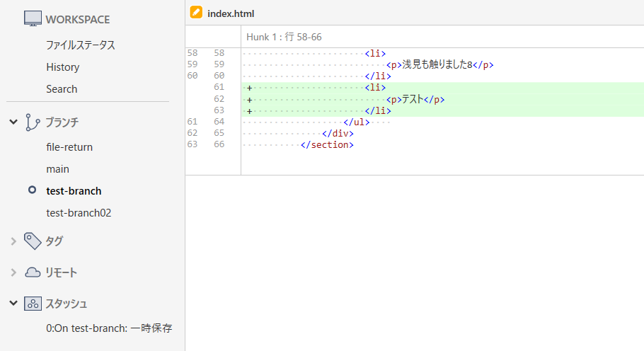Open the History view
This screenshot has width=644, height=351.
pos(62,67)
